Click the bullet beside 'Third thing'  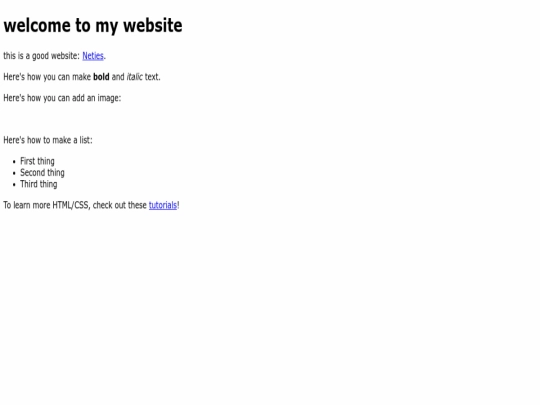click(x=14, y=185)
